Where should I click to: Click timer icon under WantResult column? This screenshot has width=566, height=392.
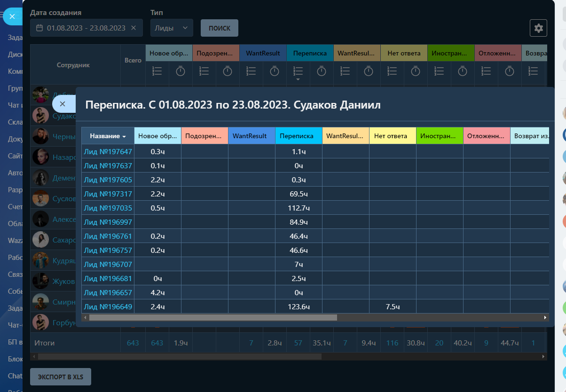(275, 71)
